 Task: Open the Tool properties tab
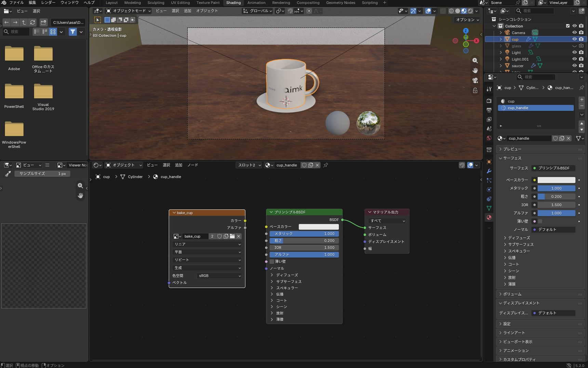pos(489,89)
